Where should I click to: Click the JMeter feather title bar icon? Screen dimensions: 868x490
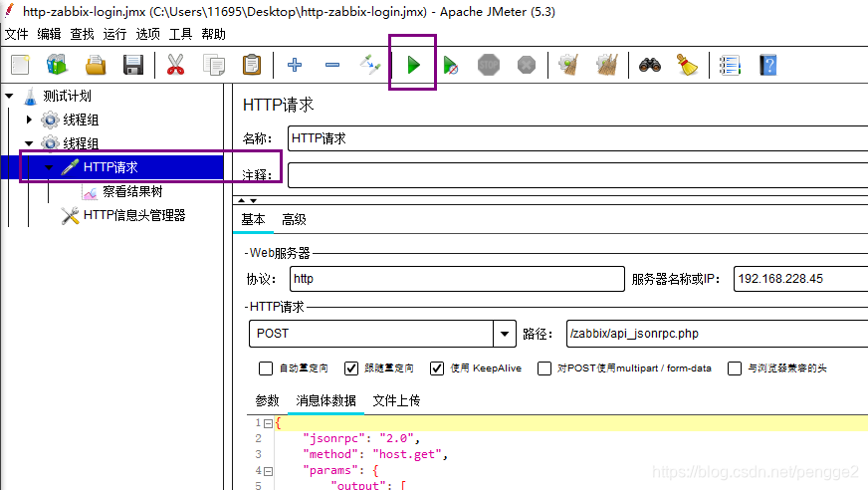9,11
